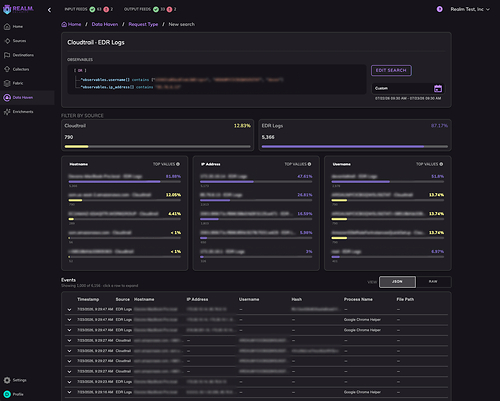Filter by the Cloudtrail source card
The image size is (500, 401).
157,135
